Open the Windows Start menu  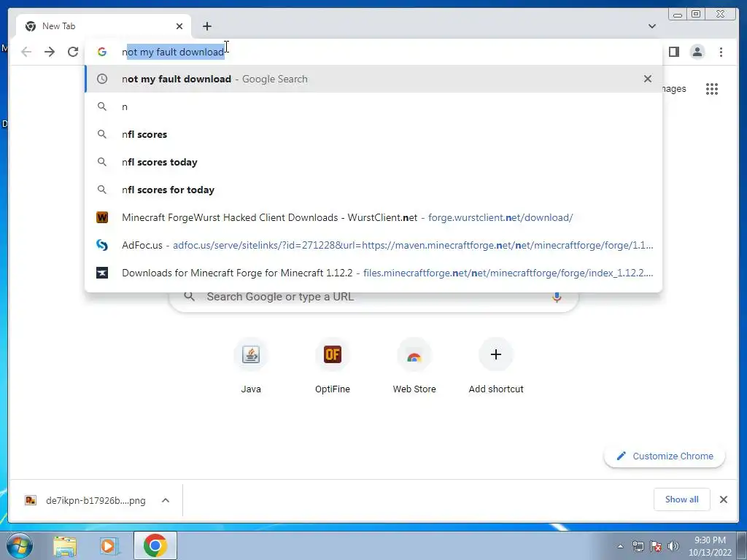[x=20, y=545]
